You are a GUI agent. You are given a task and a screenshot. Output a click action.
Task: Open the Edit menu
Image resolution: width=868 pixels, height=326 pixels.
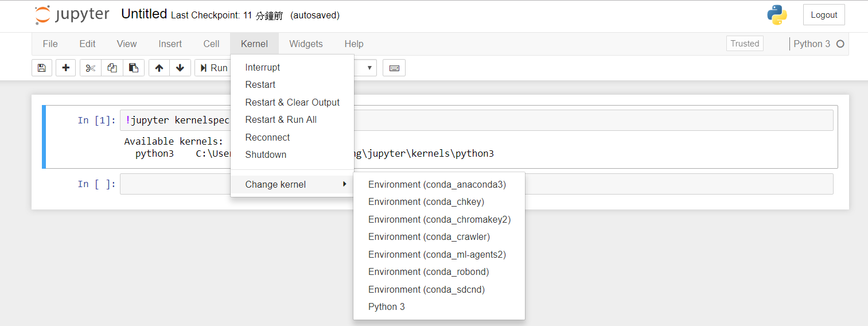tap(87, 44)
